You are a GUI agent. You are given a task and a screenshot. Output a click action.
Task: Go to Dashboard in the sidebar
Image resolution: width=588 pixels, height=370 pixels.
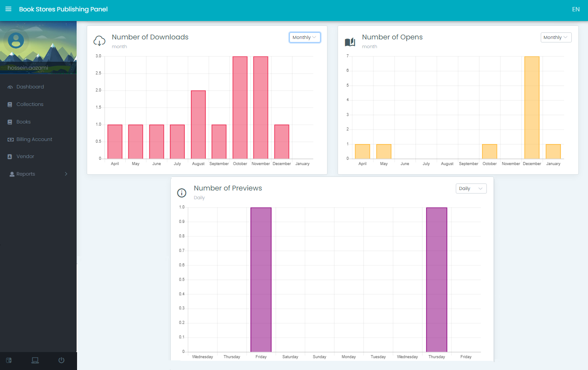[30, 87]
